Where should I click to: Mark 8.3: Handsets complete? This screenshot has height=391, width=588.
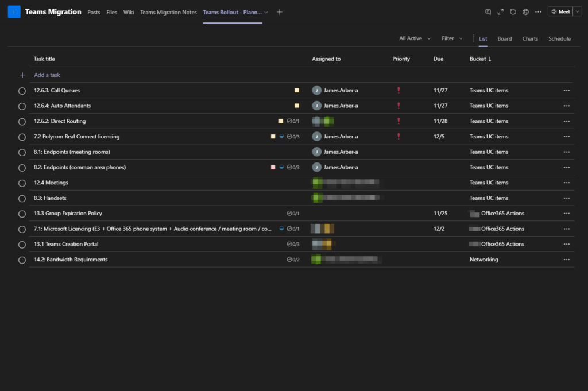coord(22,198)
